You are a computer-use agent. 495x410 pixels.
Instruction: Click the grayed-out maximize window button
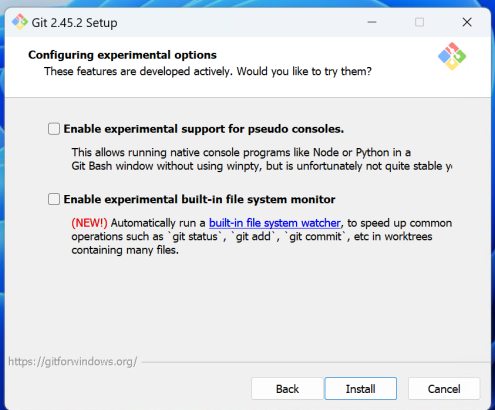(x=419, y=22)
